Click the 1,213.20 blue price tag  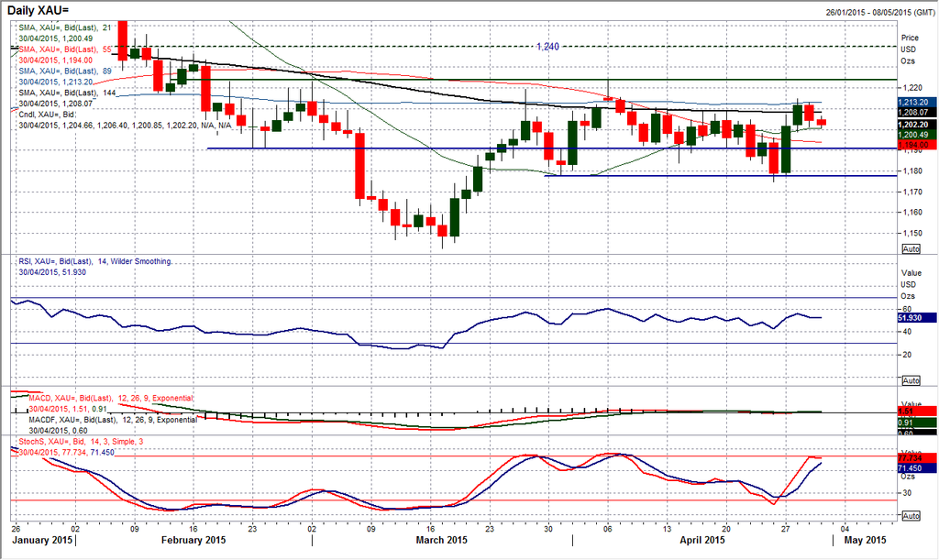pyautogui.click(x=917, y=103)
